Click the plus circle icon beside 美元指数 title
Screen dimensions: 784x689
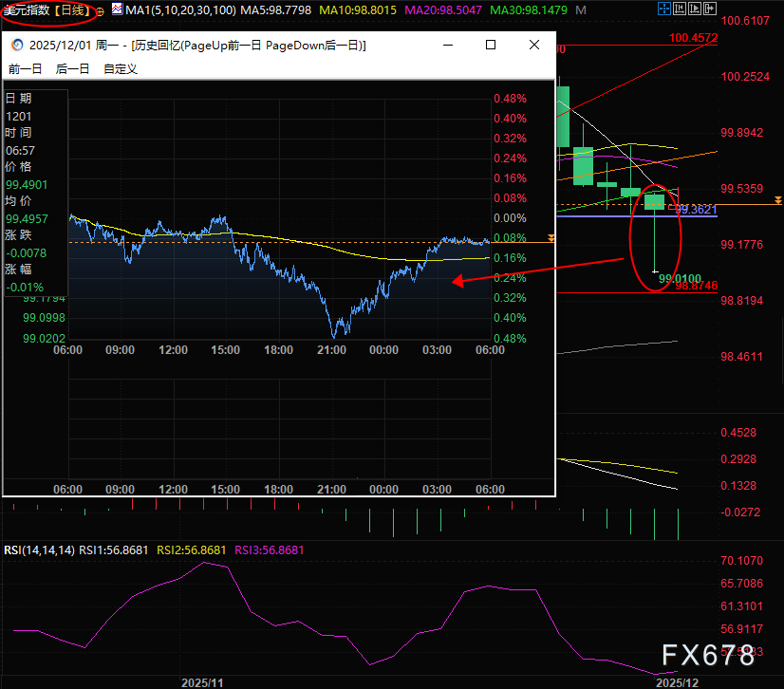[102, 9]
